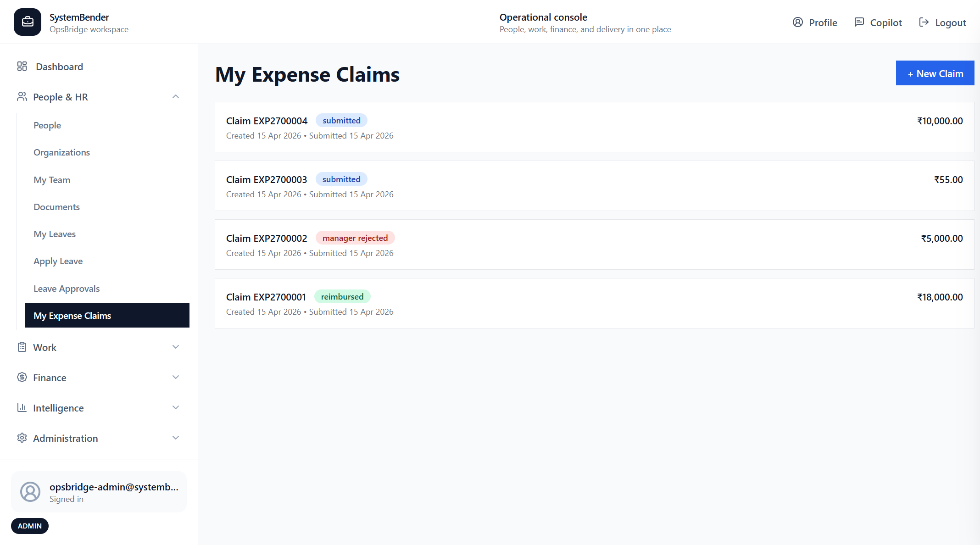The image size is (980, 545).
Task: Open the Profile link
Action: (x=815, y=22)
